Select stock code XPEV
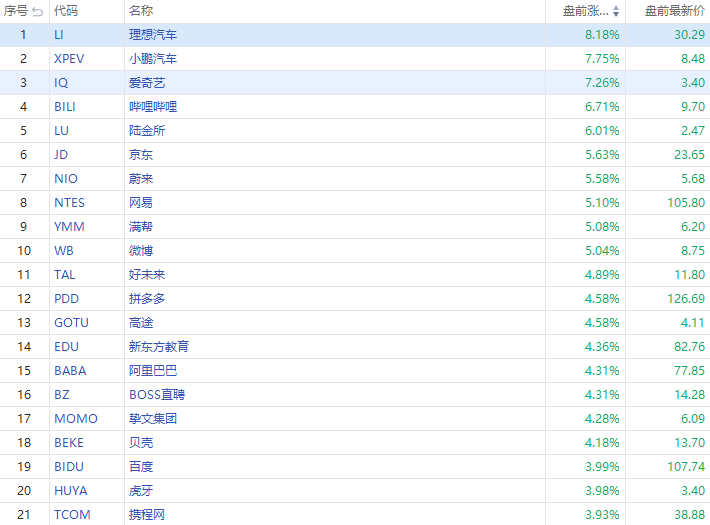 pos(69,59)
